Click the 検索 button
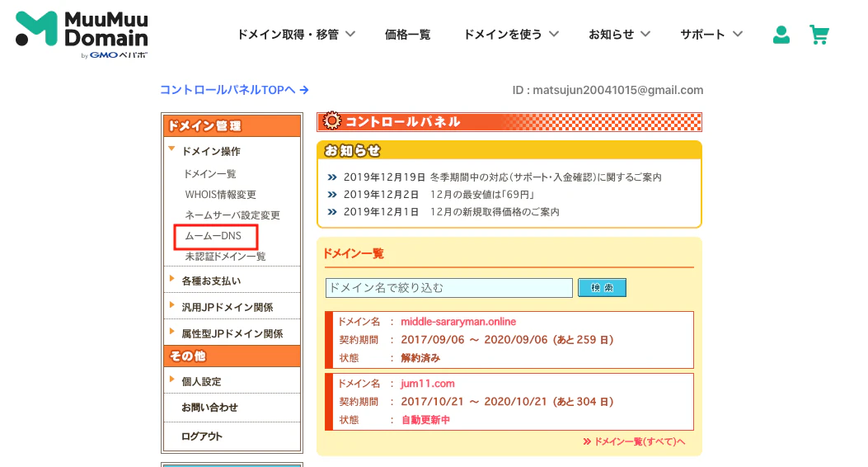 coord(603,288)
